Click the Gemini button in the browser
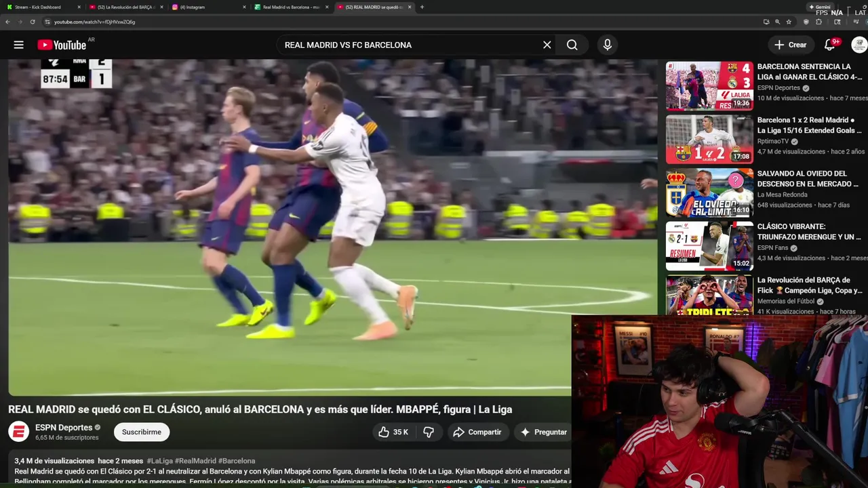This screenshot has width=868, height=488. click(821, 7)
